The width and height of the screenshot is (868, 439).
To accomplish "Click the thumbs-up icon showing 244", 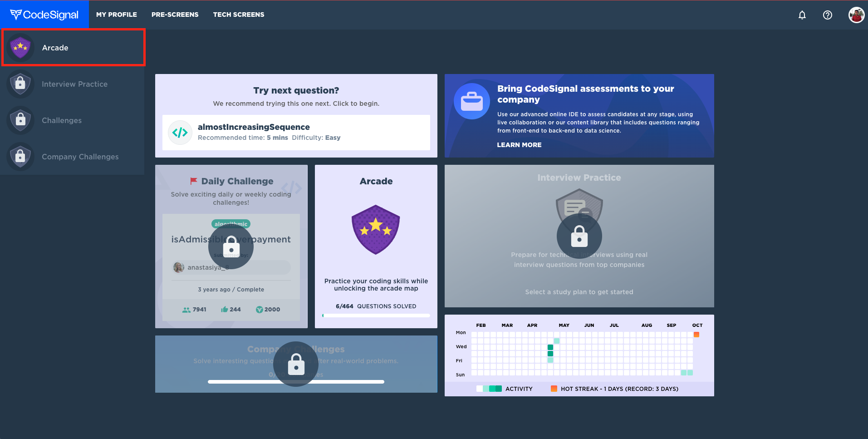I will click(x=224, y=310).
